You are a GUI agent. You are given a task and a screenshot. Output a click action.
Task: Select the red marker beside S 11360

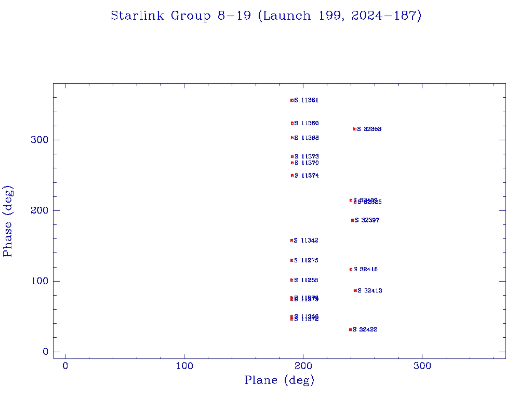(292, 123)
